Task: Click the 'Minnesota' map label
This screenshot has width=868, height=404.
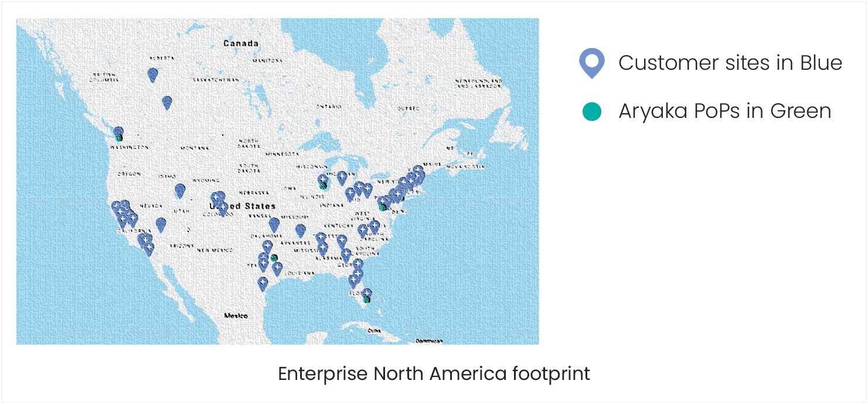Action: click(x=282, y=154)
